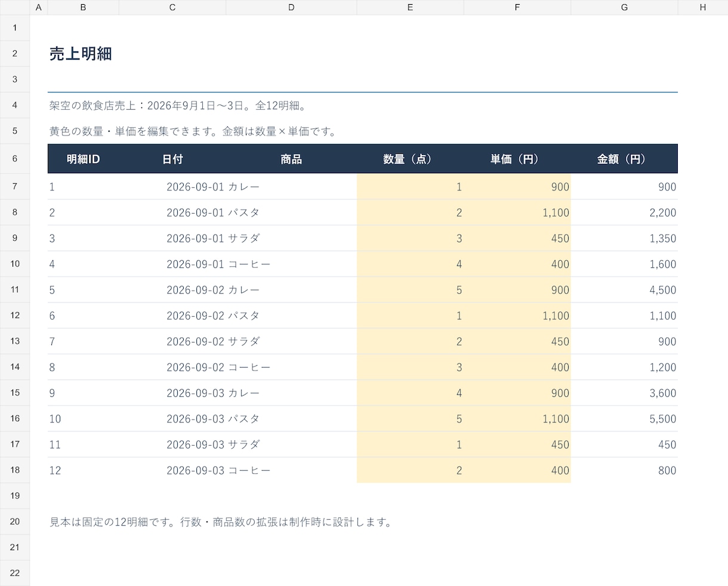Viewport: 728px width, 586px height.
Task: Click the 2026-09-03 コーヒー cell
Action: pyautogui.click(x=218, y=470)
